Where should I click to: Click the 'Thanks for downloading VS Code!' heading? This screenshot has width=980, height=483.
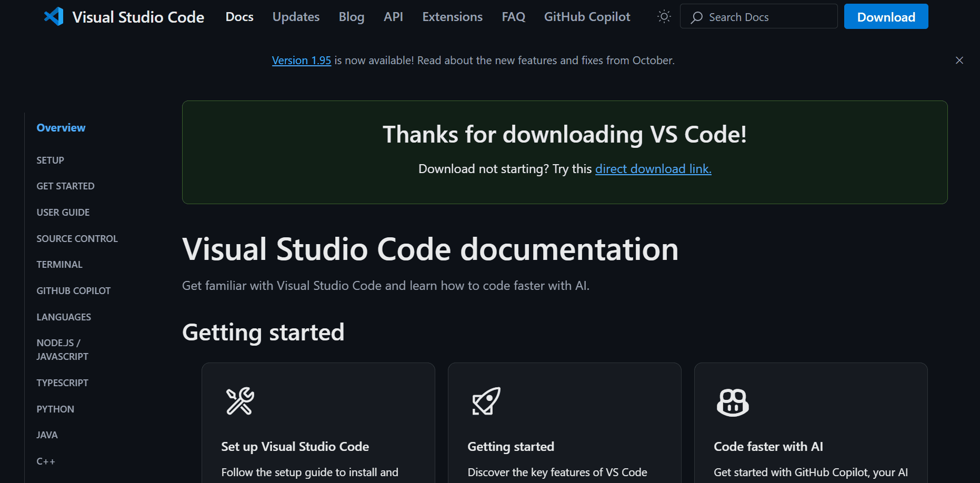564,135
